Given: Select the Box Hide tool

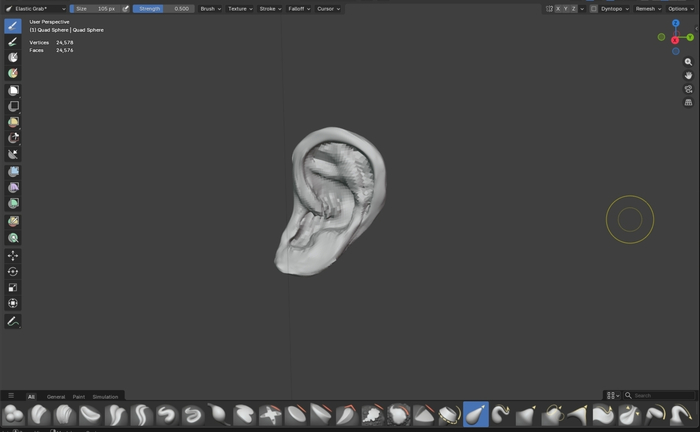Looking at the screenshot, I should (13, 106).
